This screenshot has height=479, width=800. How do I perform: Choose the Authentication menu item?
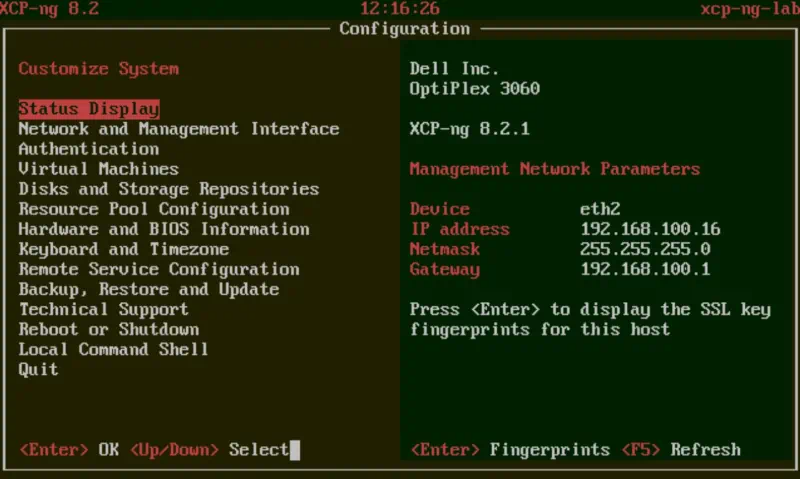(x=89, y=149)
